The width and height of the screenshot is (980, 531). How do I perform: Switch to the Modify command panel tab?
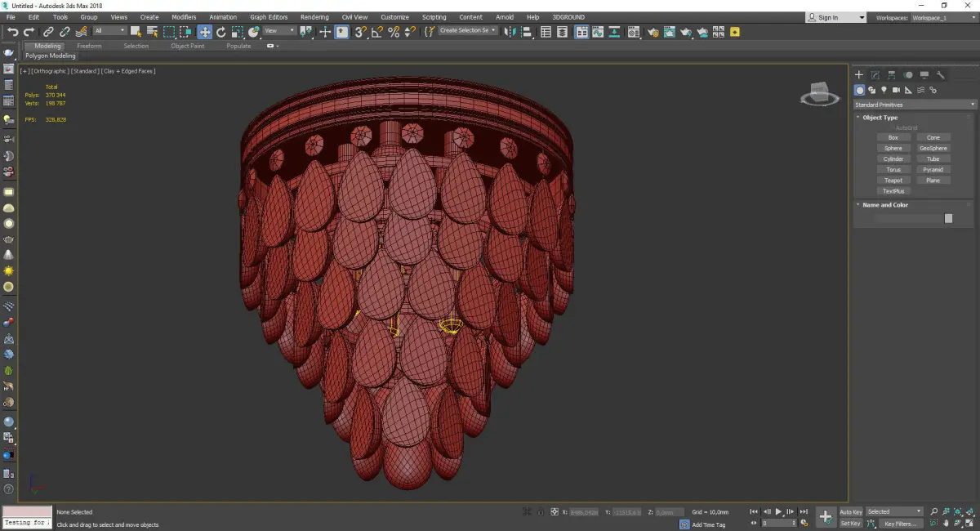[x=875, y=74]
